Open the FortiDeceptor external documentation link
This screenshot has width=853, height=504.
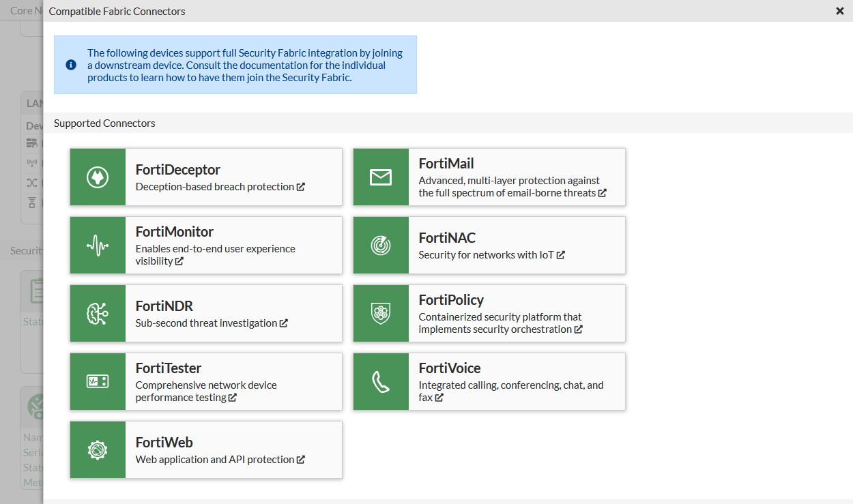[302, 186]
